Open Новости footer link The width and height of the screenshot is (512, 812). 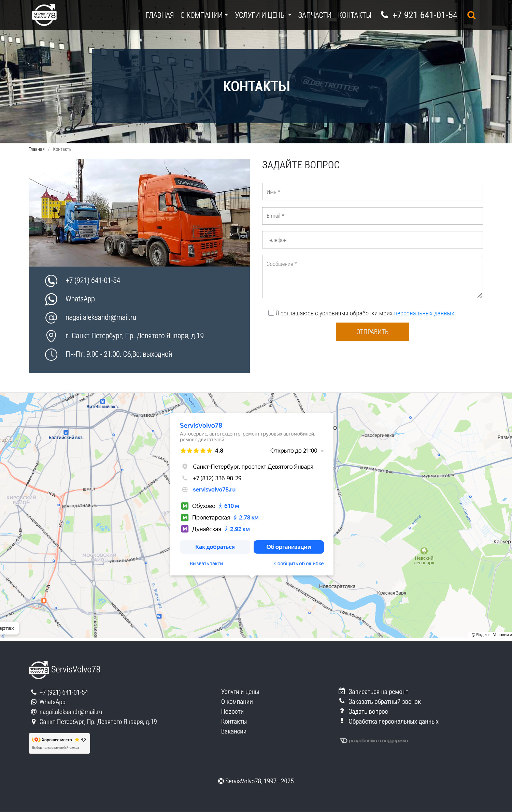(x=232, y=712)
